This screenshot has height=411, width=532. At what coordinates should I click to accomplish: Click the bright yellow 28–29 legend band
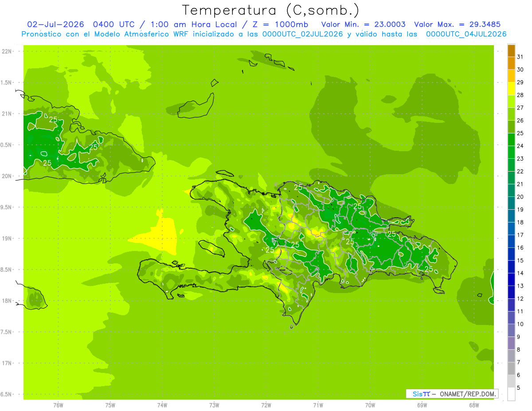[511, 88]
